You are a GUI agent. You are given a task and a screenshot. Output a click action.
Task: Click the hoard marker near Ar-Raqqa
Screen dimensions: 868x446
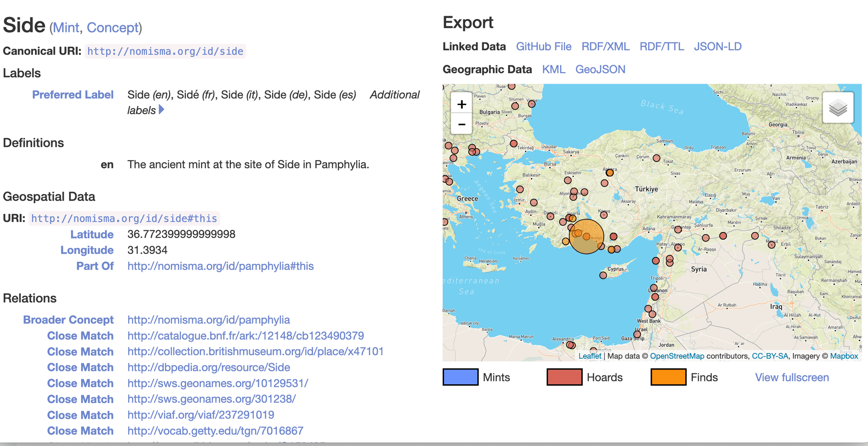click(x=706, y=238)
